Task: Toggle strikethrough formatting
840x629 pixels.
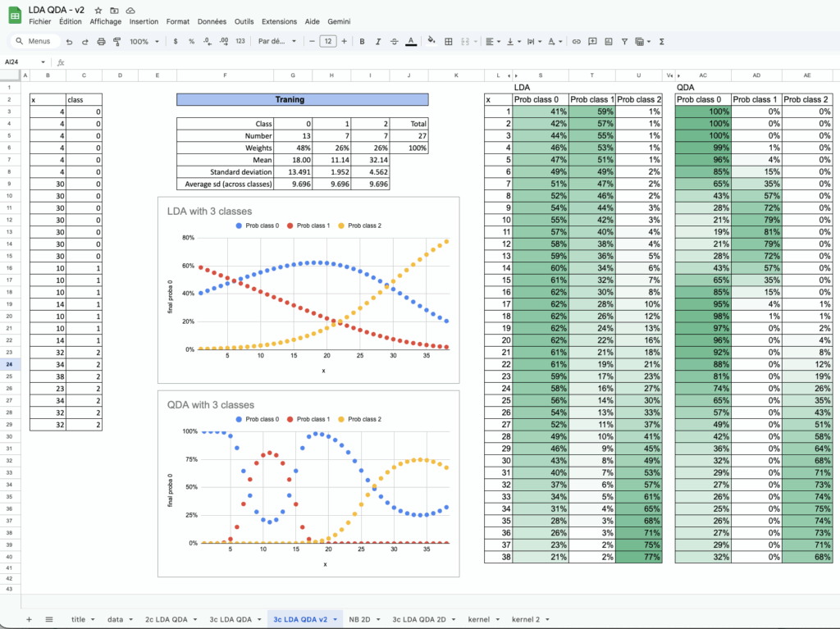Action: [395, 41]
